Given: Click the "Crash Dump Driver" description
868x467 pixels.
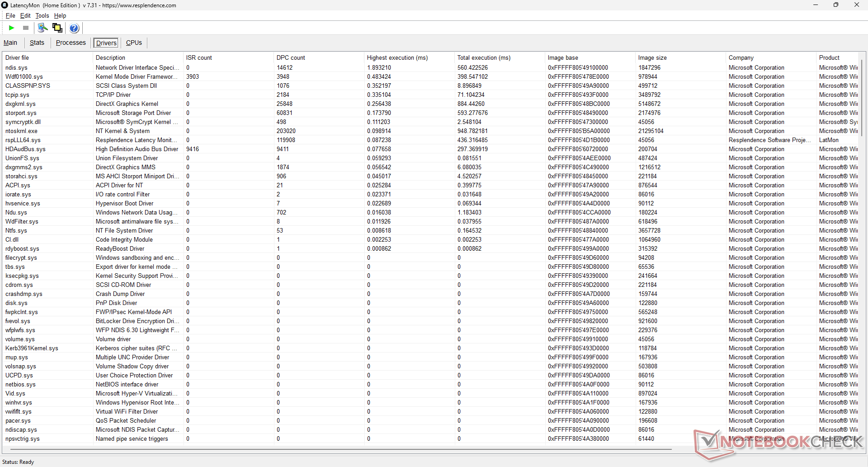Looking at the screenshot, I should [x=120, y=294].
